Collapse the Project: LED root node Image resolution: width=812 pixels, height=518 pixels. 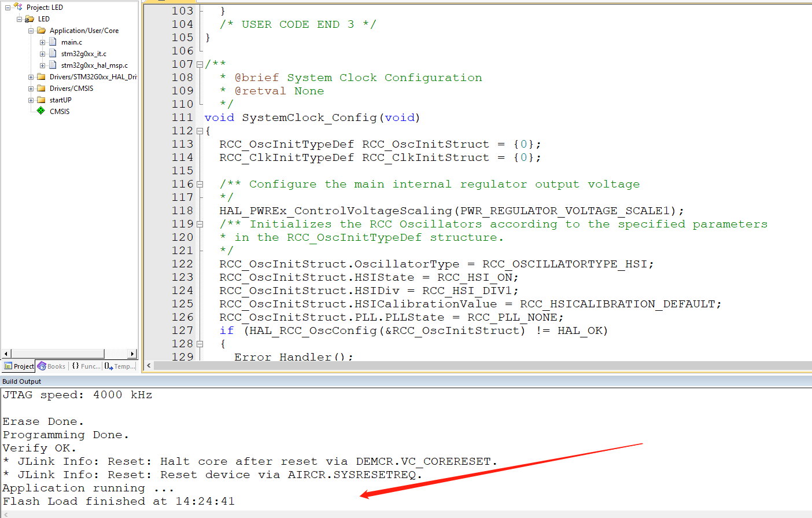8,8
